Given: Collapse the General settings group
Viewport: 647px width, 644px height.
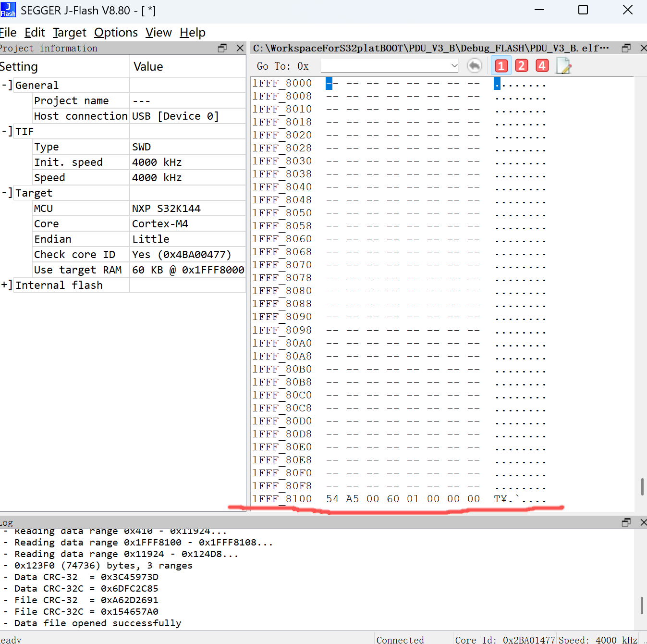Looking at the screenshot, I should (7, 85).
